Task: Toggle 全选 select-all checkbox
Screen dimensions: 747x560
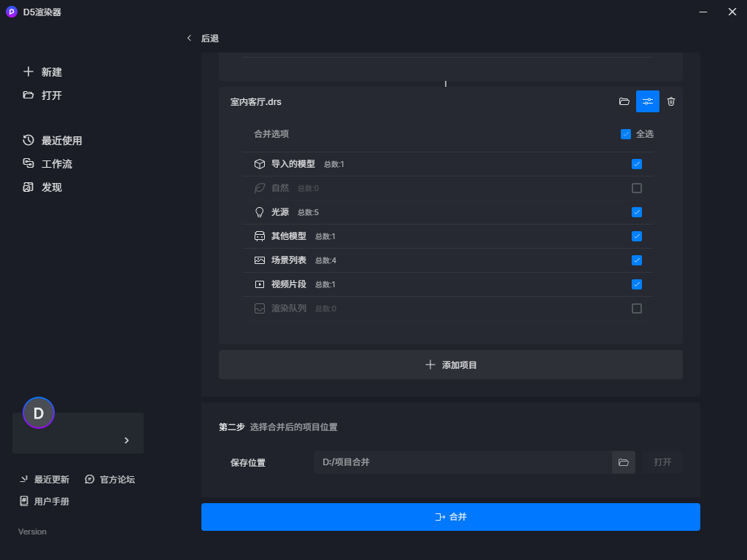Action: tap(626, 134)
